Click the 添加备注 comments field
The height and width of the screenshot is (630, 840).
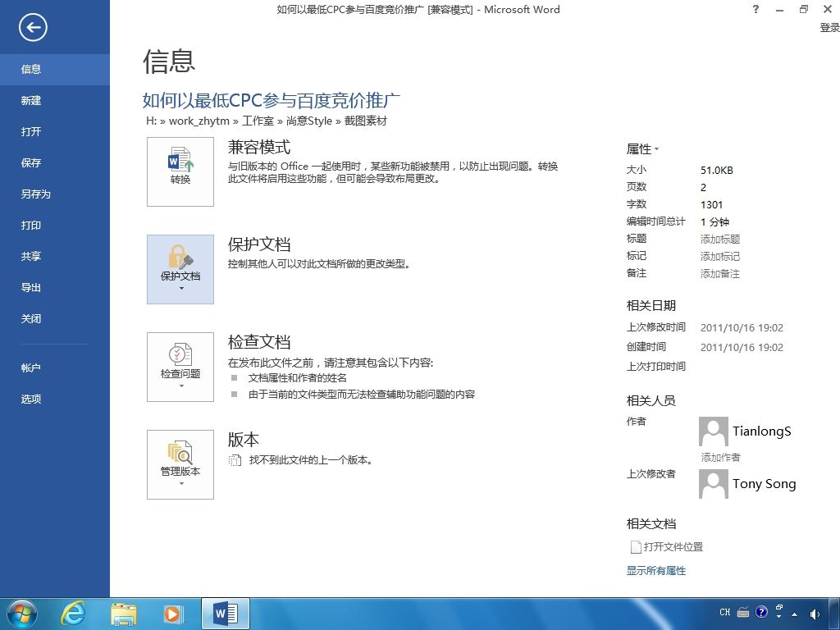coord(720,274)
